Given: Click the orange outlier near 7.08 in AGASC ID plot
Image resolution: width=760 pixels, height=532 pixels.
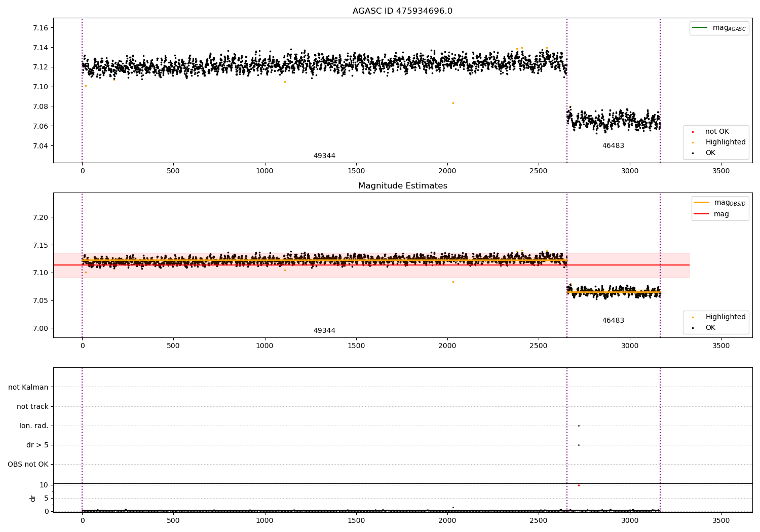Looking at the screenshot, I should (x=453, y=103).
